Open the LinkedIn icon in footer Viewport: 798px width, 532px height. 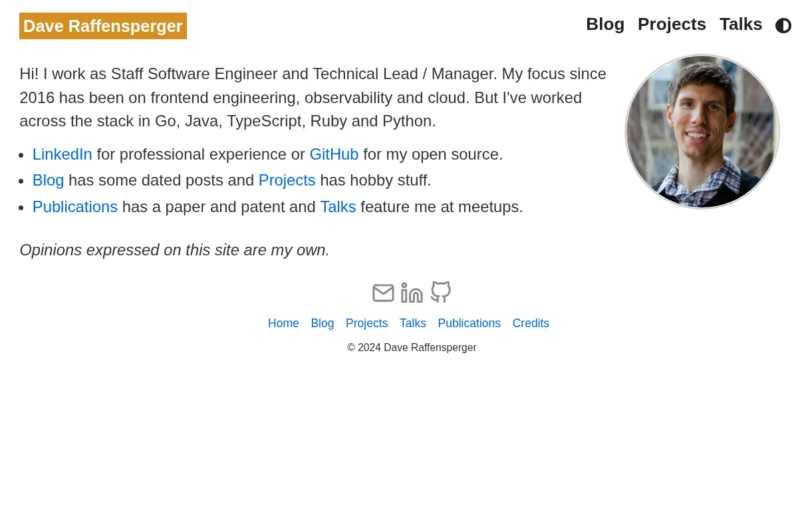[412, 293]
